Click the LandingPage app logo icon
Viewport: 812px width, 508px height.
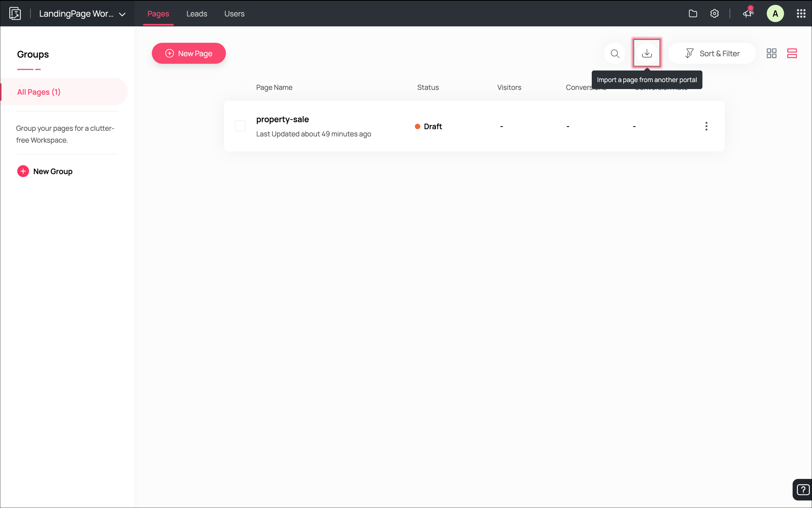coord(15,14)
